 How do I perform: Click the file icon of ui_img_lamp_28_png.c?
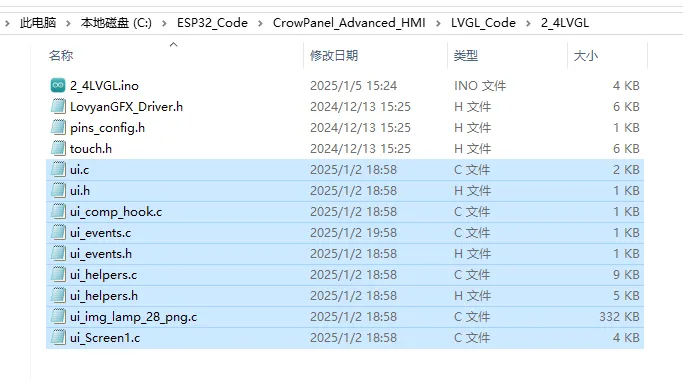[x=58, y=317]
